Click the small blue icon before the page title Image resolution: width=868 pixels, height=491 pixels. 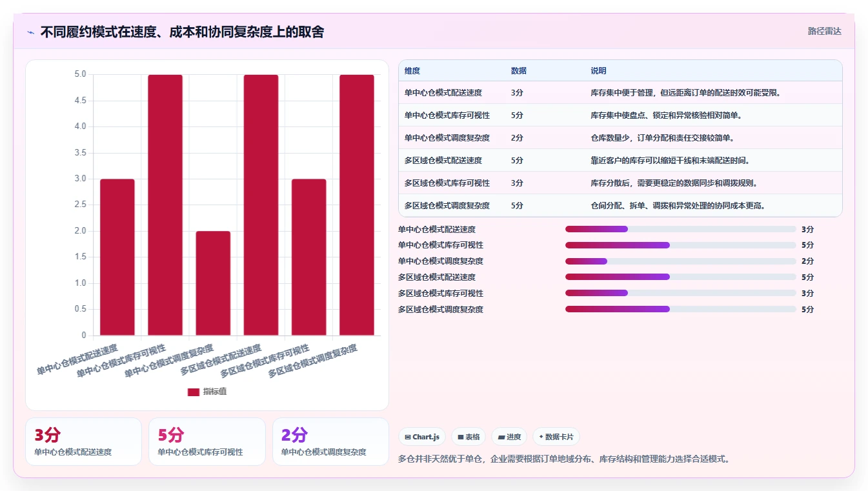tap(30, 32)
